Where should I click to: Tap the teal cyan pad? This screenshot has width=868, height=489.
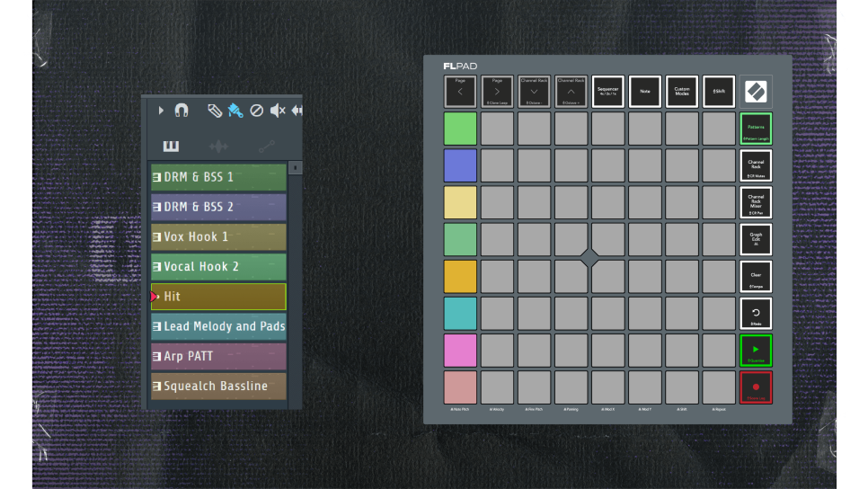point(460,314)
